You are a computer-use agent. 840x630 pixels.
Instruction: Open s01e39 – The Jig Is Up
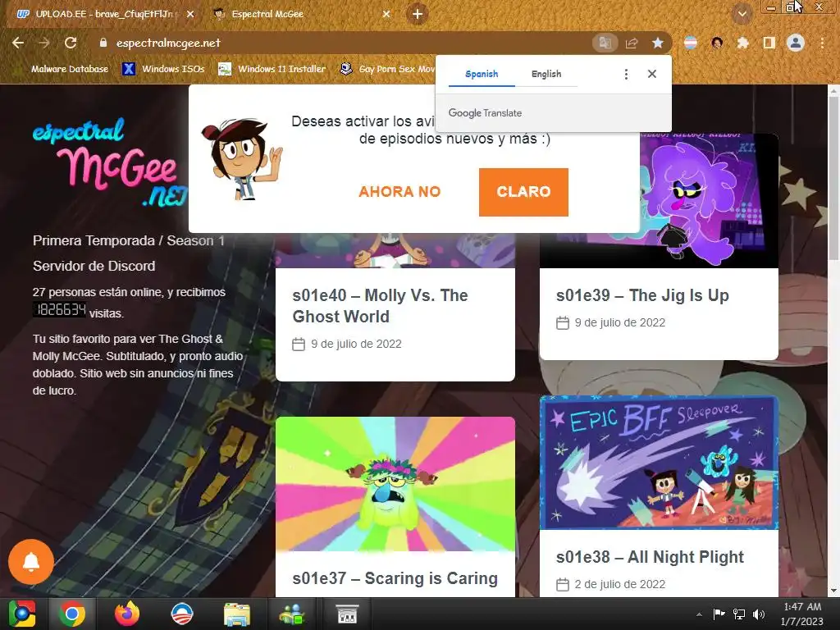[x=642, y=295]
